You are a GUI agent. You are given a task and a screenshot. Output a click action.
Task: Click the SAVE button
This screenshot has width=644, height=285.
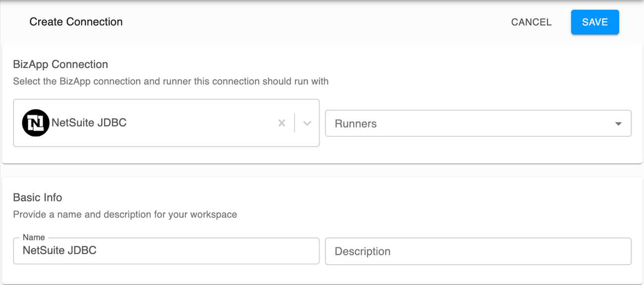594,22
